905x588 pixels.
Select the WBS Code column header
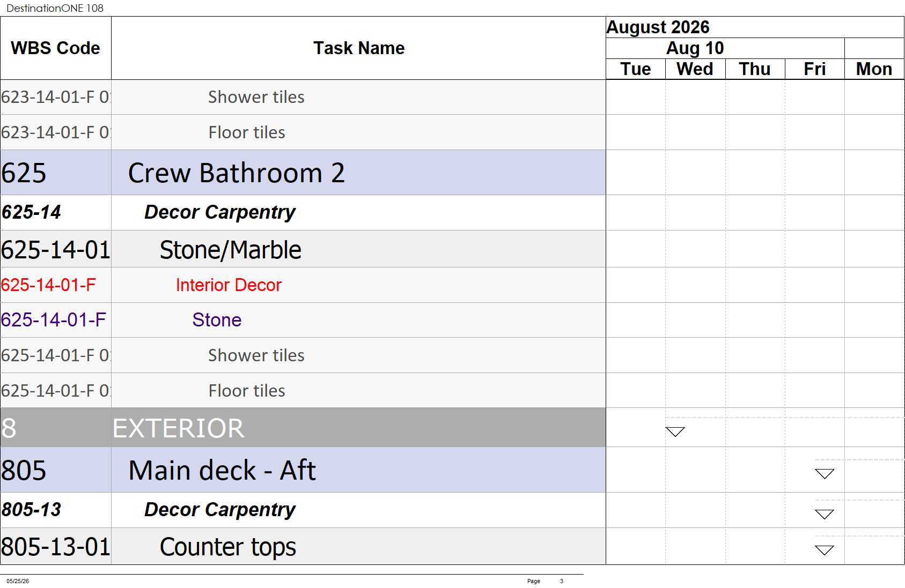(56, 48)
